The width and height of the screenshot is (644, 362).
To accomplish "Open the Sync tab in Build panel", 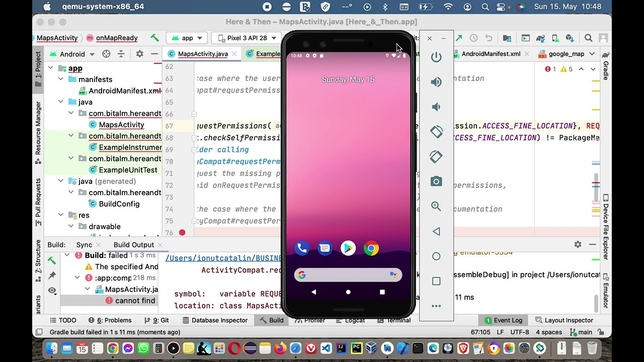I will coord(84,245).
